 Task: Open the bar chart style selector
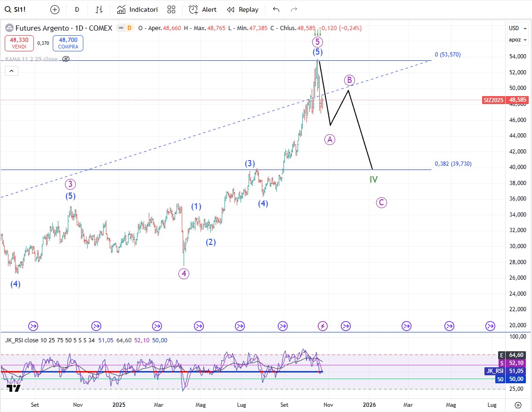(99, 9)
